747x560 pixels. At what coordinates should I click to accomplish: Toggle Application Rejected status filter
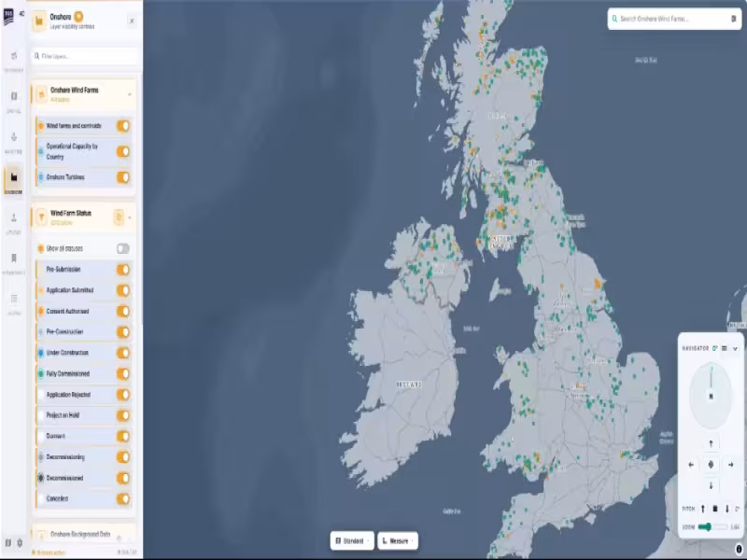[123, 395]
